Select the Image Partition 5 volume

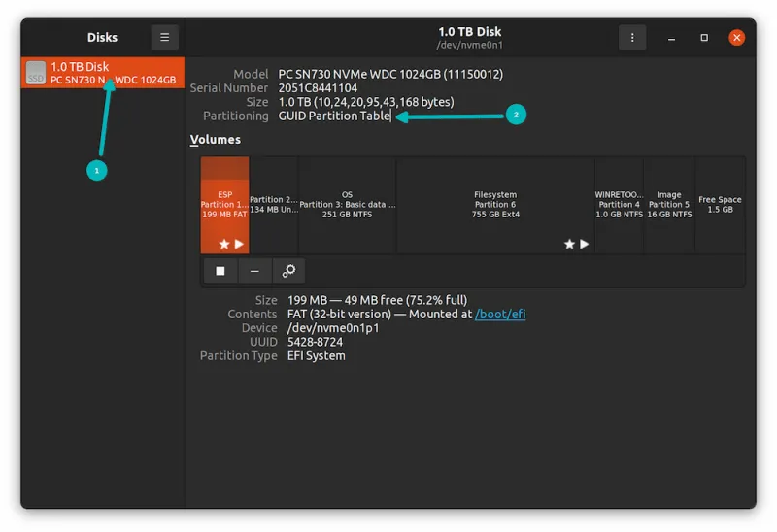coord(669,205)
